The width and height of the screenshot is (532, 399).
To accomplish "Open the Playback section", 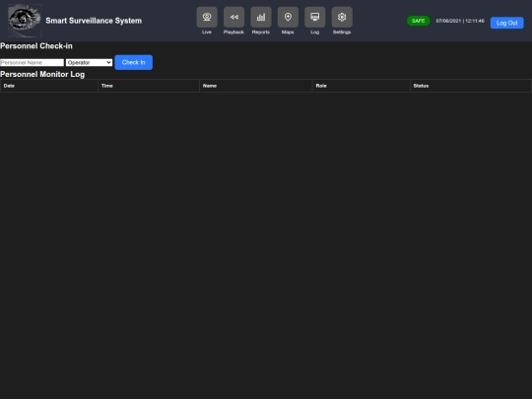I will 233,17.
